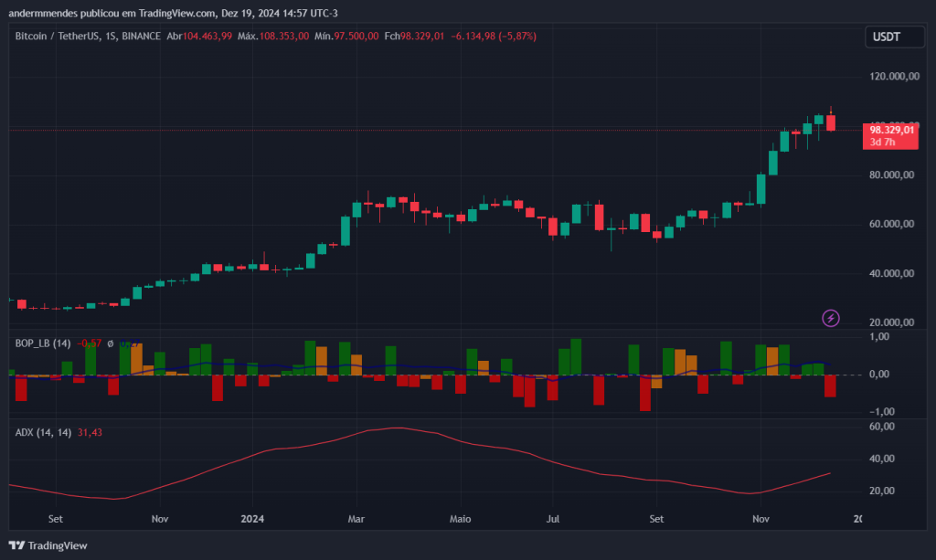Image resolution: width=936 pixels, height=560 pixels.
Task: Click the change value −6.134,98 (−5,87%)
Action: pyautogui.click(x=494, y=37)
